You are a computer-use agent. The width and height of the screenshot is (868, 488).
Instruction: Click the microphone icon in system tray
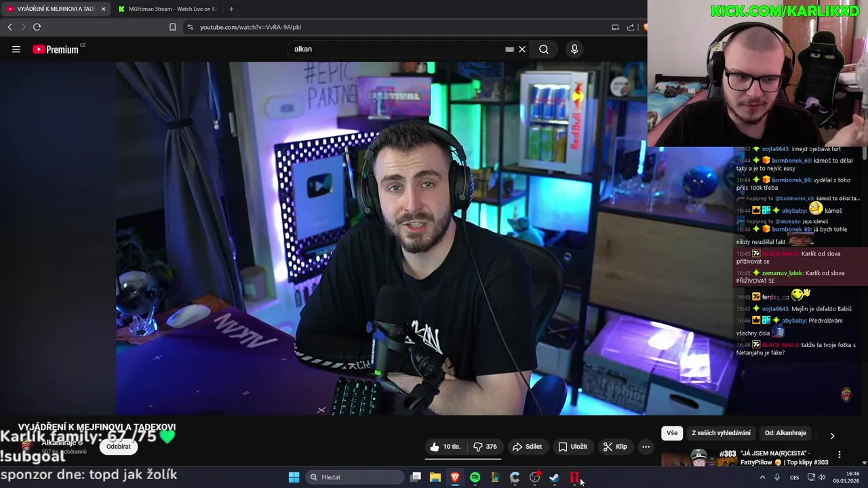tap(777, 477)
